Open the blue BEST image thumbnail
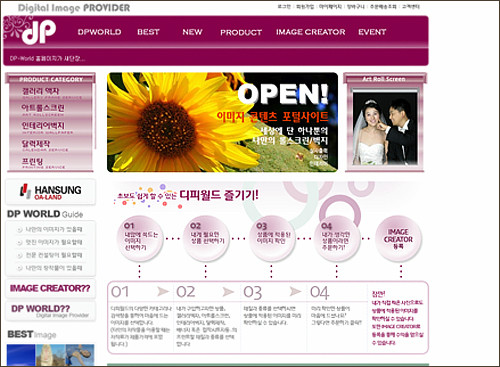This screenshot has width=500, height=367. 21,355
